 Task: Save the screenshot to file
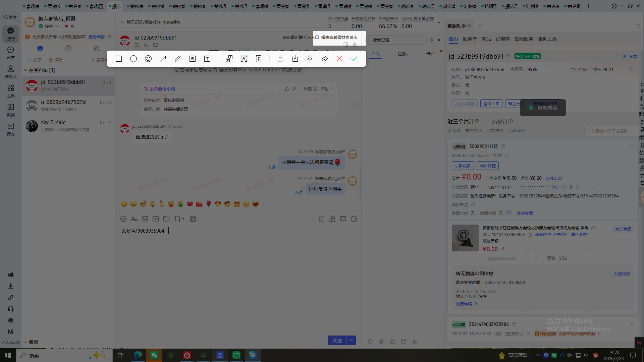(x=295, y=59)
